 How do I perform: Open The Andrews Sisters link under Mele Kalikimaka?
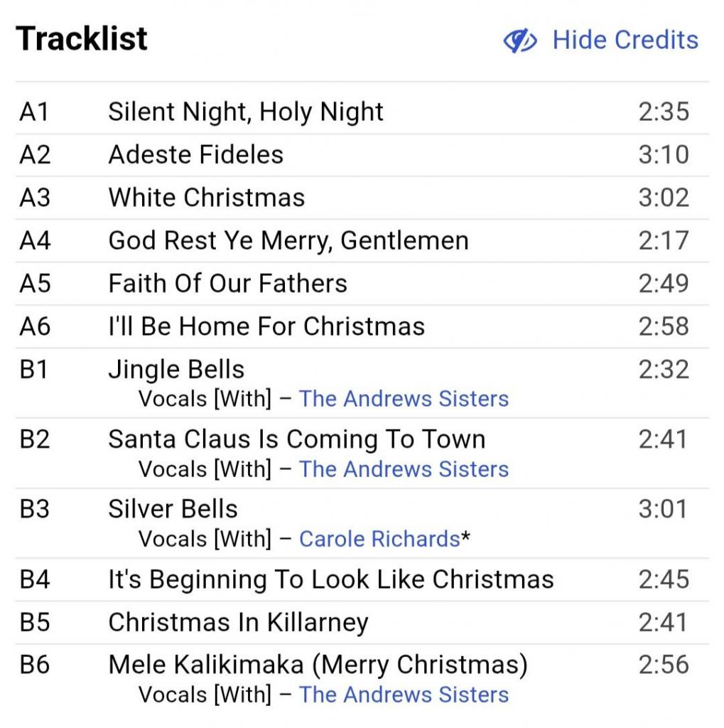tap(404, 695)
